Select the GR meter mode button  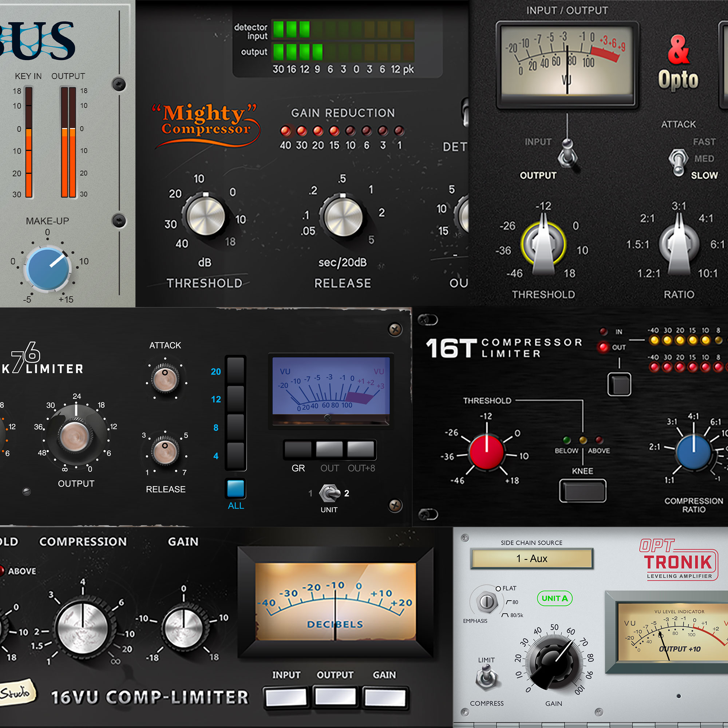(x=298, y=450)
